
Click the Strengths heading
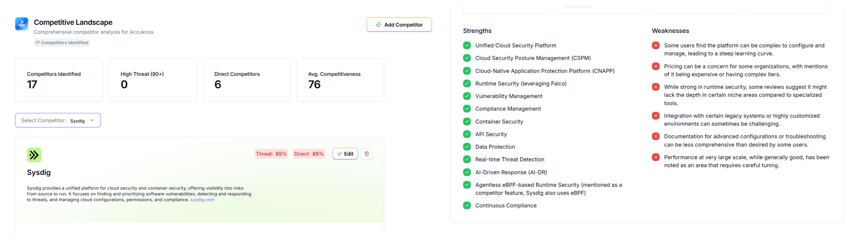point(477,31)
